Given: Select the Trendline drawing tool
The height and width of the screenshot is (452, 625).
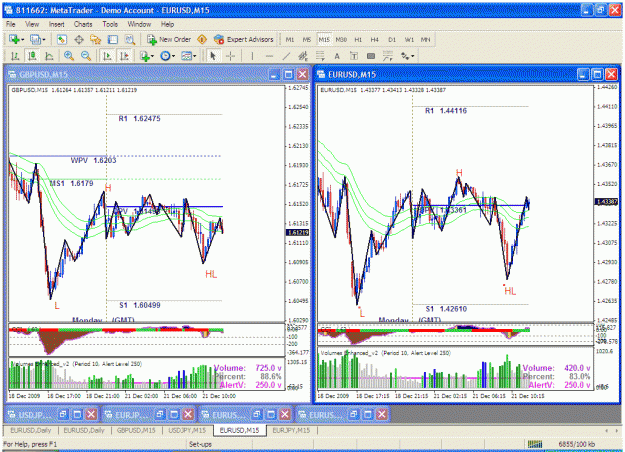Looking at the screenshot, I should (x=286, y=56).
